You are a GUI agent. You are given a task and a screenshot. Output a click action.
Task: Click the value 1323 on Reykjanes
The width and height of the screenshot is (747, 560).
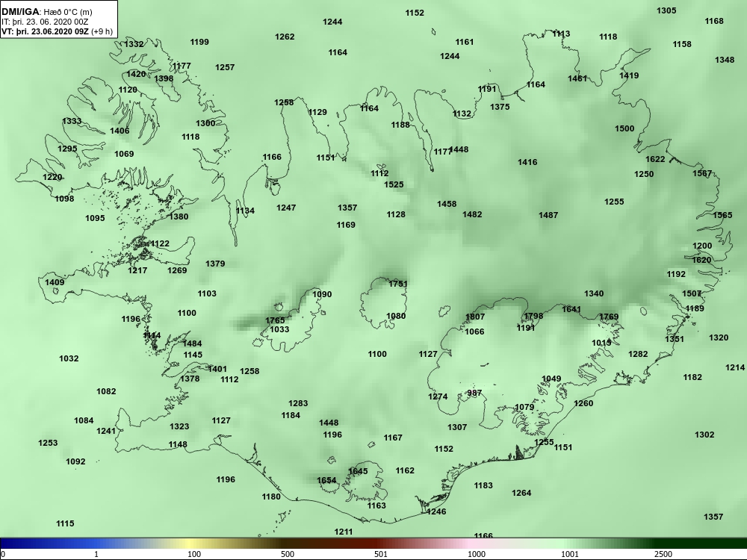(x=179, y=426)
